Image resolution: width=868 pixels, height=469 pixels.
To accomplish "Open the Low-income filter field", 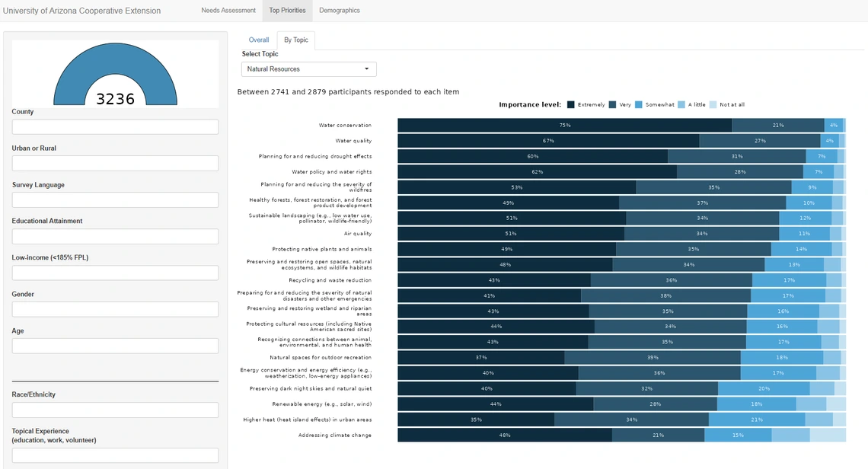I will click(115, 273).
